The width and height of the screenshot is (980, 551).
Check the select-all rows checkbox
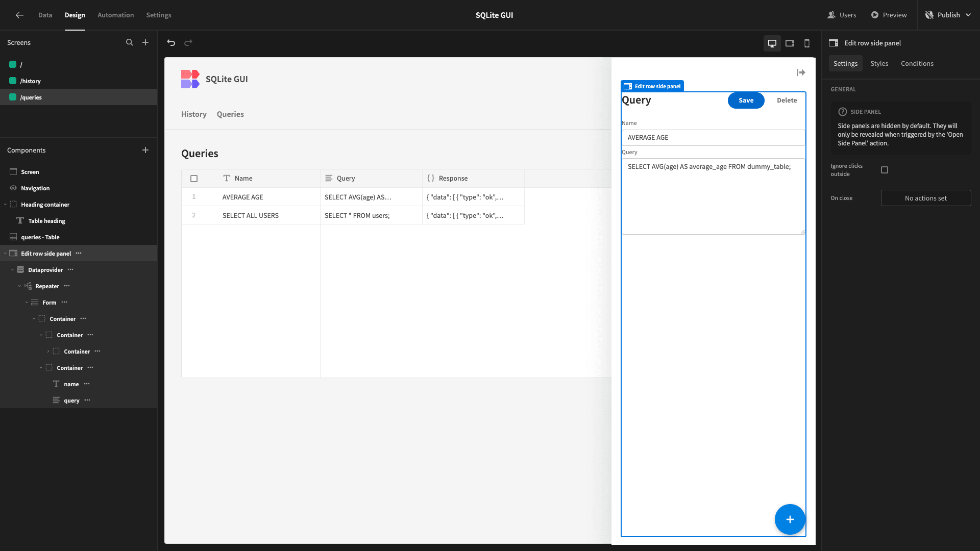[194, 179]
